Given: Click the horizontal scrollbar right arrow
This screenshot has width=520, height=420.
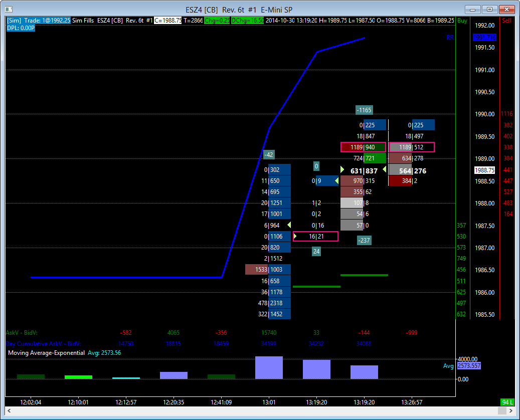Looking at the screenshot, I should tap(510, 410).
